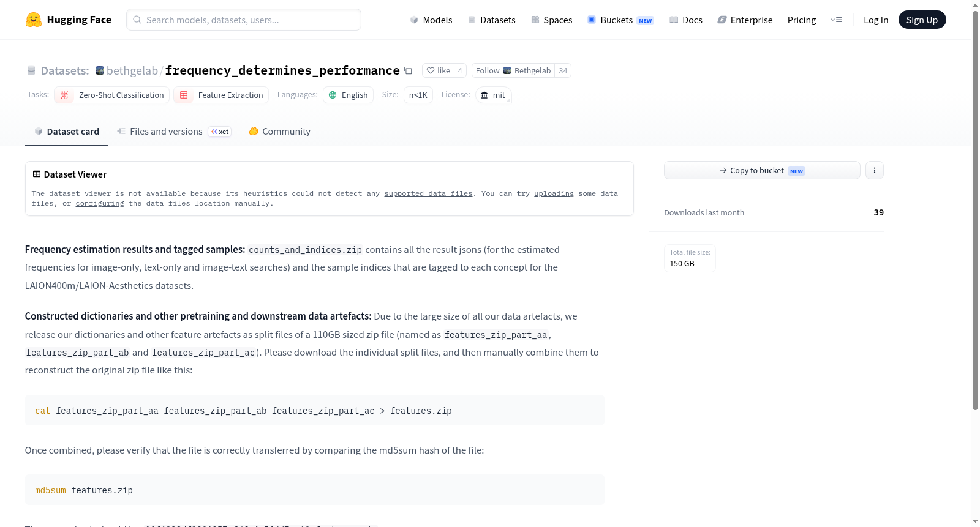Click the Feature Extraction task icon

(184, 95)
